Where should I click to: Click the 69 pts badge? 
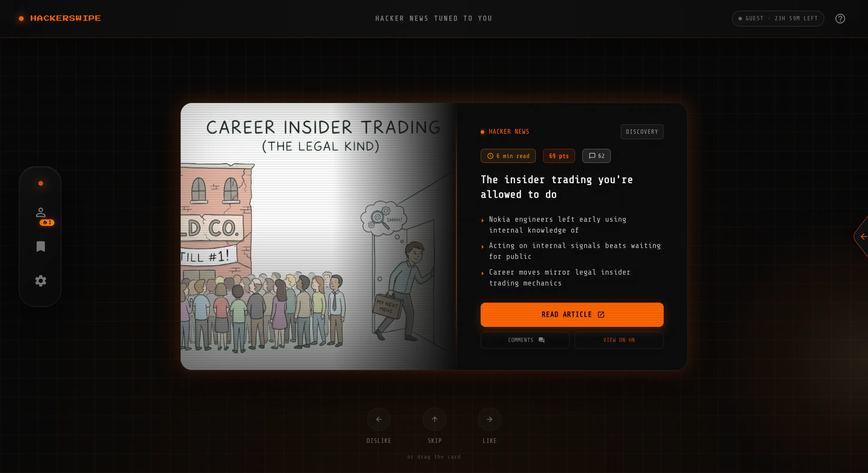(559, 156)
